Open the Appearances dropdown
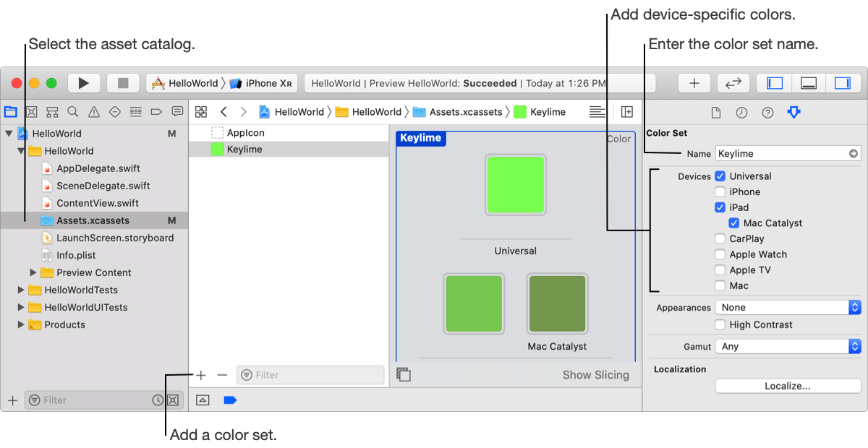 (x=788, y=307)
